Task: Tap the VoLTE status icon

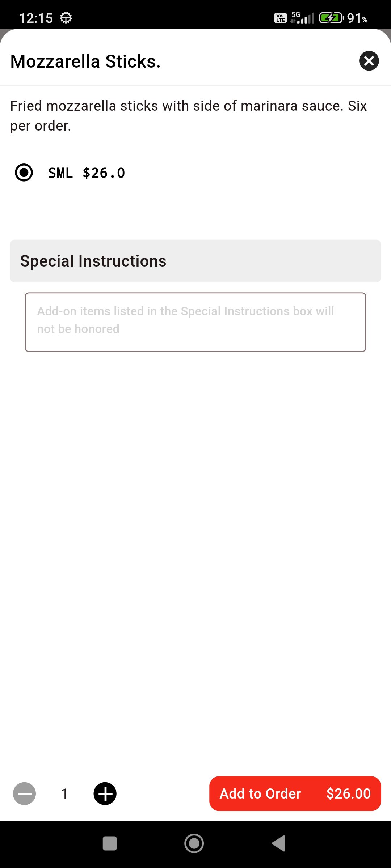Action: pos(281,18)
